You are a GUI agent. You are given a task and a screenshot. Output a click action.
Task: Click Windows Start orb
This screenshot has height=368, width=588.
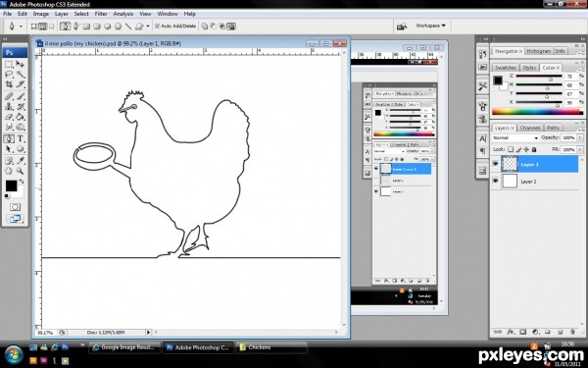[x=14, y=353]
